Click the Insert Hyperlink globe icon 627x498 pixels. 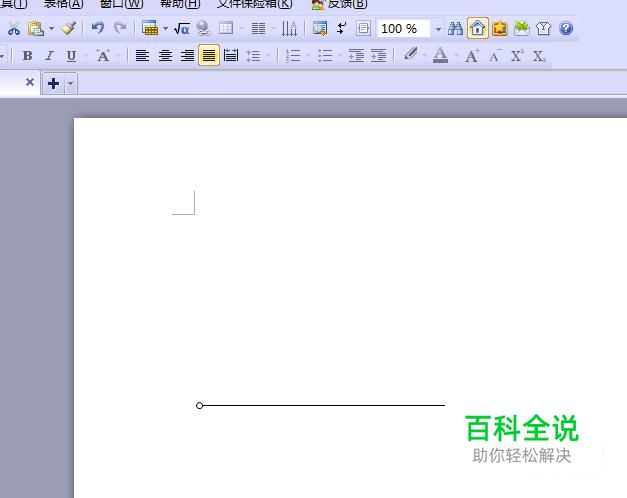(x=204, y=28)
